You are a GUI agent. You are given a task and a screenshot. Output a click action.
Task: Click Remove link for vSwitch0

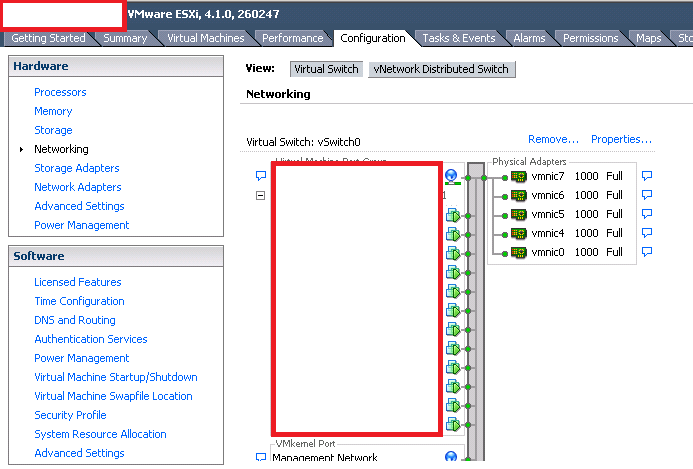pos(553,140)
